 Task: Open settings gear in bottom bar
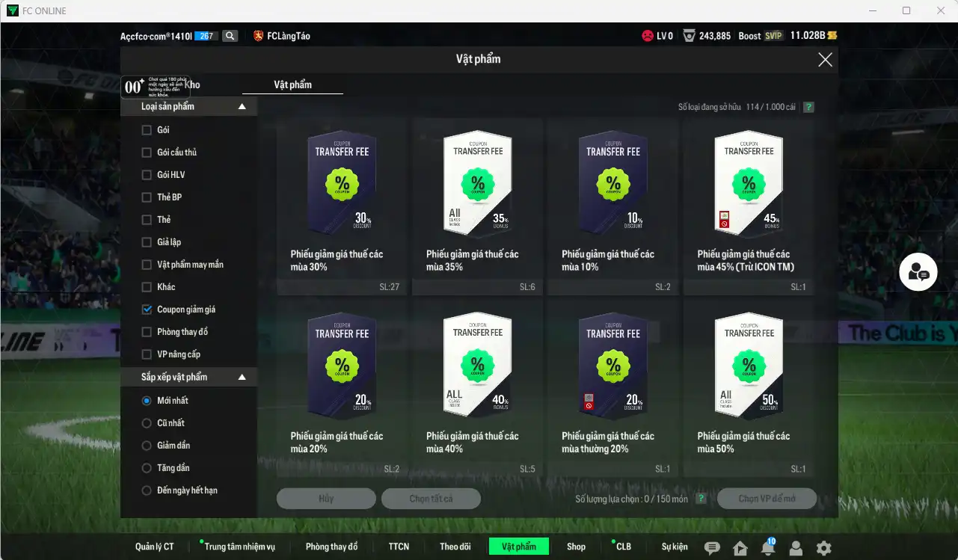(x=823, y=548)
